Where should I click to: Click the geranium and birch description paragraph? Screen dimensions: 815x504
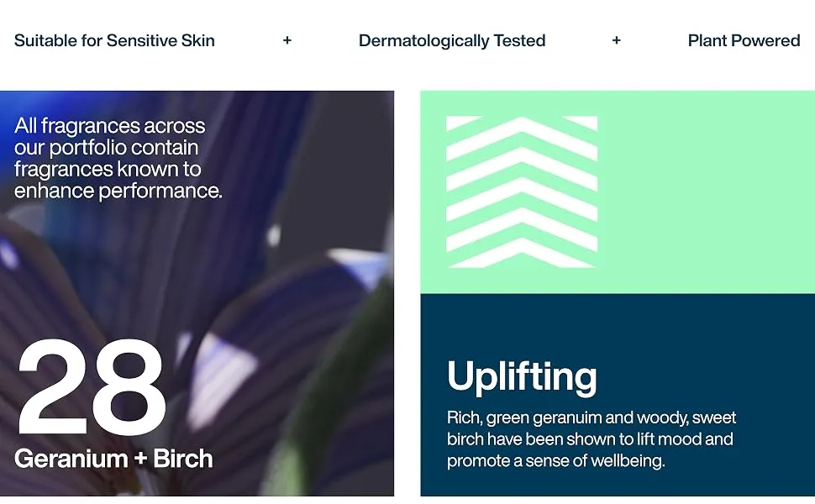[x=592, y=439]
